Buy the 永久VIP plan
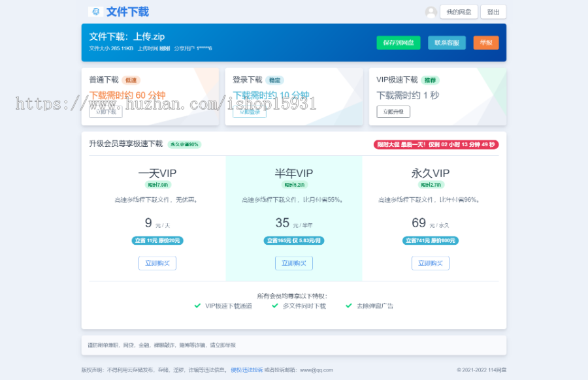 [x=431, y=263]
